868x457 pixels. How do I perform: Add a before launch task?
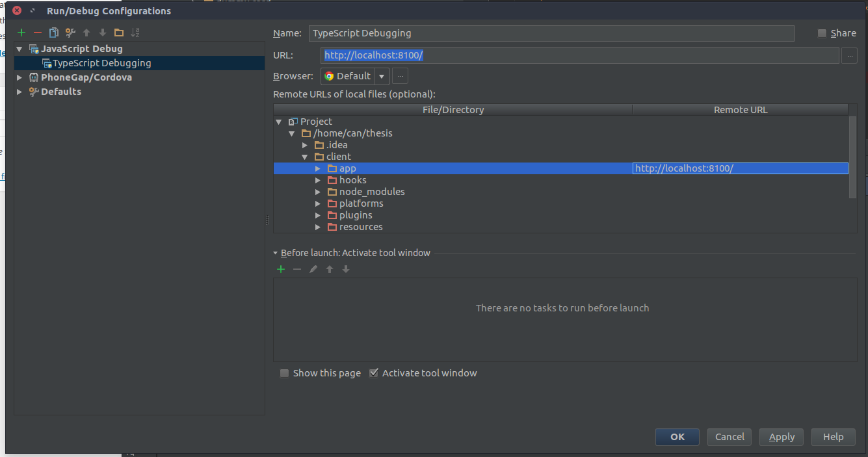pos(281,269)
